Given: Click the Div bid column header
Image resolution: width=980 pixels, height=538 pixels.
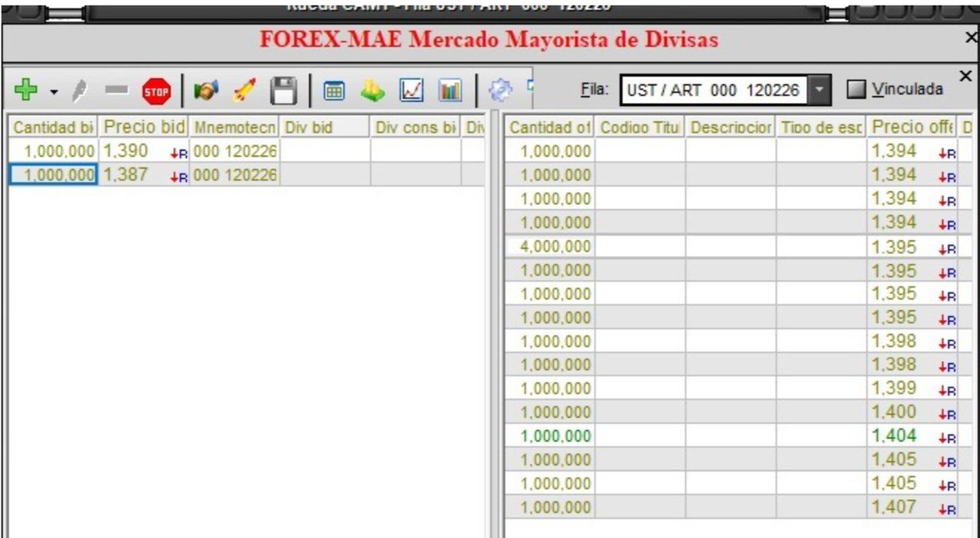Looking at the screenshot, I should click(326, 128).
